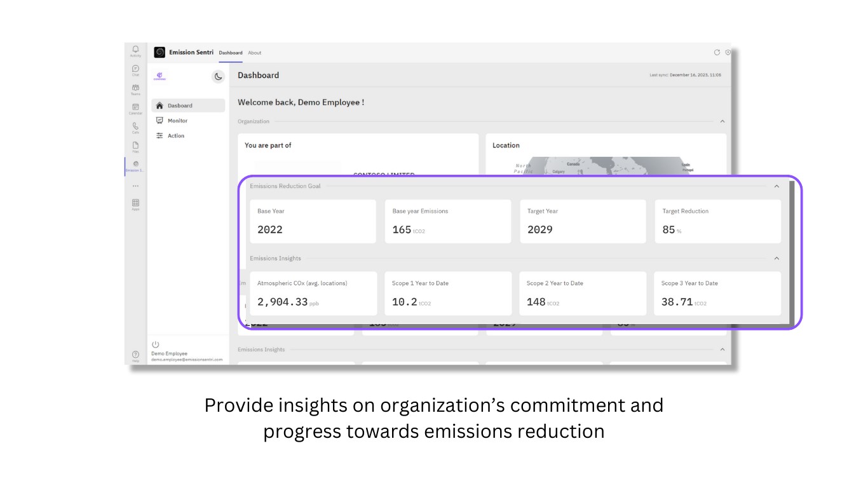Open Apps in the Teams sidebar

pyautogui.click(x=135, y=204)
